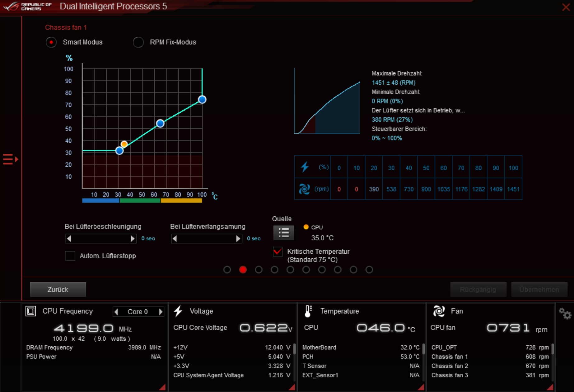Expand Voltage panel corner triangle
Viewport: 574px width, 392px height.
point(292,387)
